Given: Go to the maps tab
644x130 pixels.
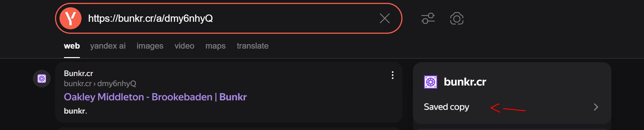Looking at the screenshot, I should point(215,46).
